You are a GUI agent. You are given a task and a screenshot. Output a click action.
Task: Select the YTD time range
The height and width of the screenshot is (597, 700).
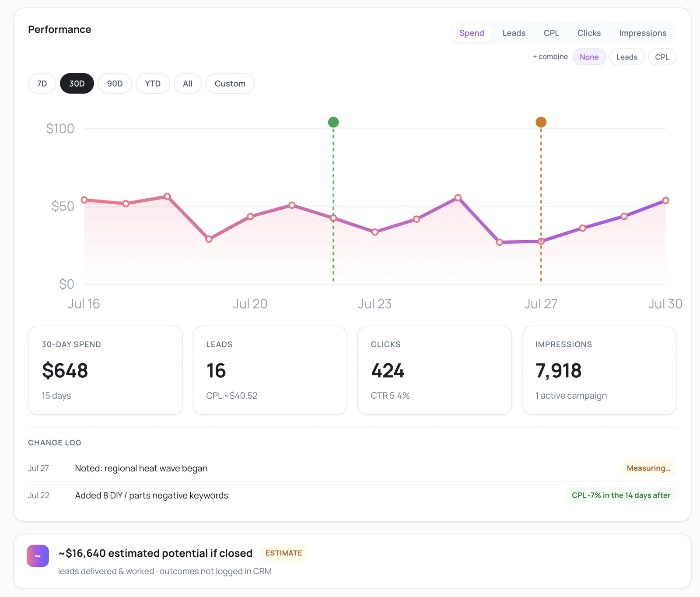tap(153, 84)
